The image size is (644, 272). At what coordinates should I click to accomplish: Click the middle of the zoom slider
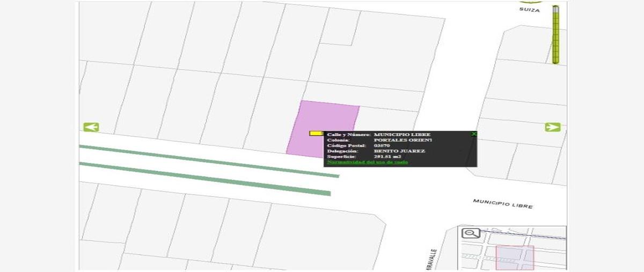click(556, 35)
